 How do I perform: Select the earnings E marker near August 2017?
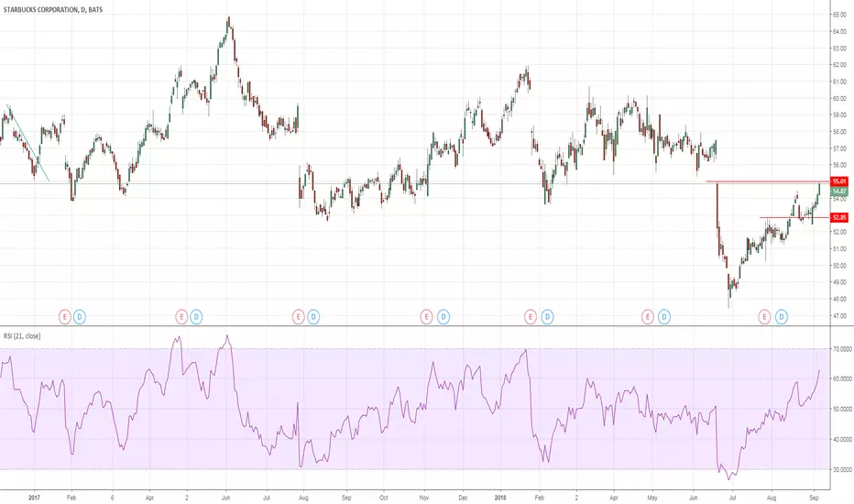(298, 316)
